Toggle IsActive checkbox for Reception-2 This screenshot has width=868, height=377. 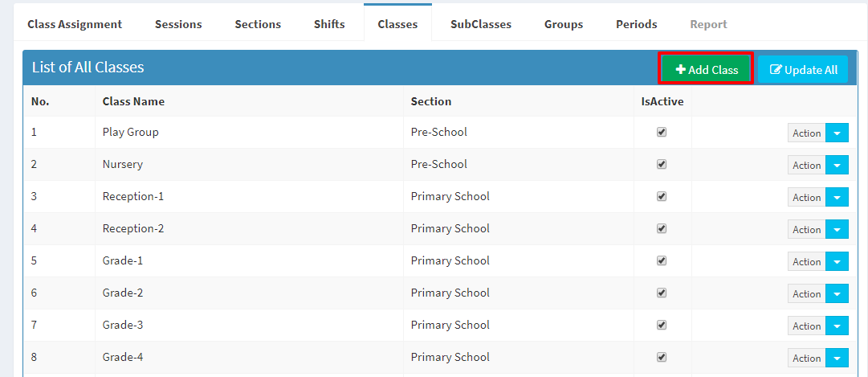662,228
